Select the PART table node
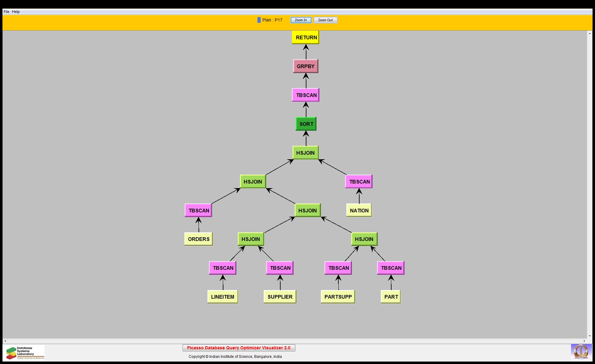The width and height of the screenshot is (595, 364). pos(391,297)
